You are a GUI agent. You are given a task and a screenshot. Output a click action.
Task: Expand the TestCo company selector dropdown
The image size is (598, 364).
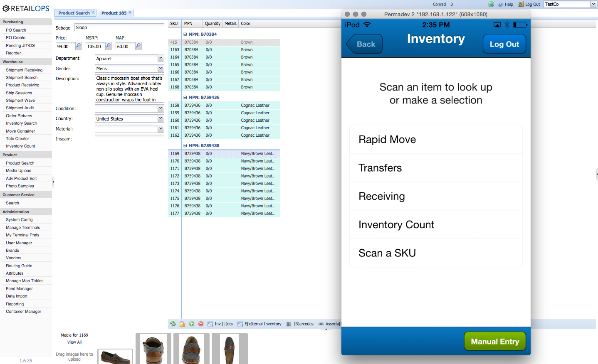pyautogui.click(x=593, y=4)
